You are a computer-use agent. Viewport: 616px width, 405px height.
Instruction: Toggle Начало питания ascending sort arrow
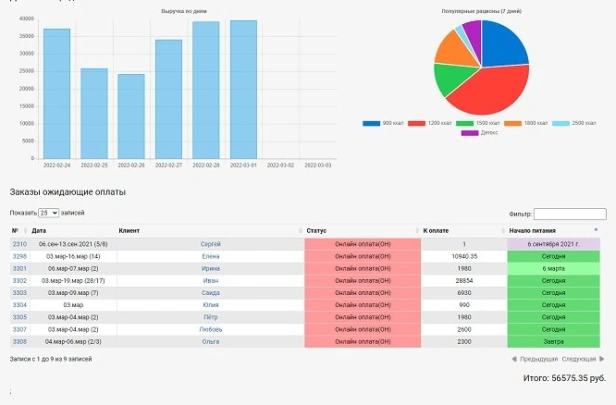[x=596, y=229]
